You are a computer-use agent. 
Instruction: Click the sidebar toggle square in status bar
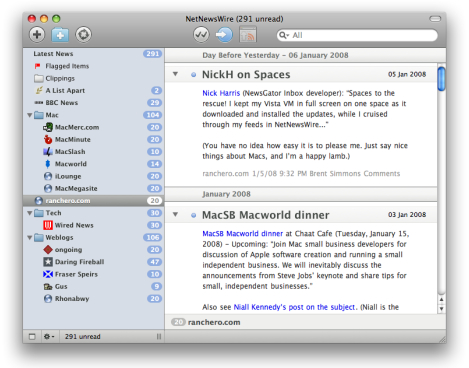tap(32, 337)
